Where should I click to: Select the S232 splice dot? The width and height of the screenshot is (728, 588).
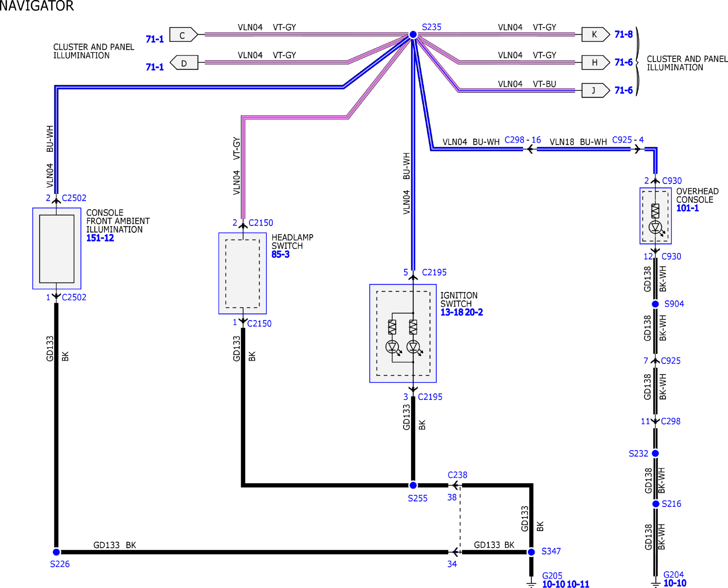click(x=655, y=453)
